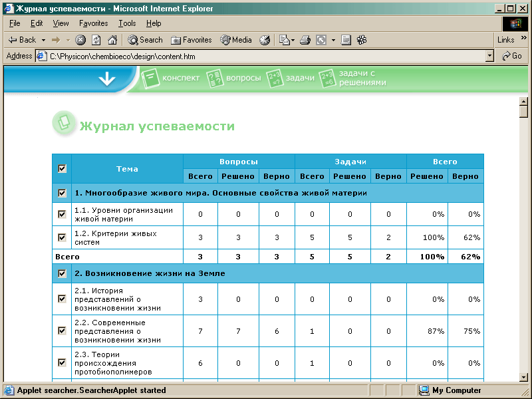Refresh the page using Refresh icon
Screen dimensions: 532x399
click(96, 40)
